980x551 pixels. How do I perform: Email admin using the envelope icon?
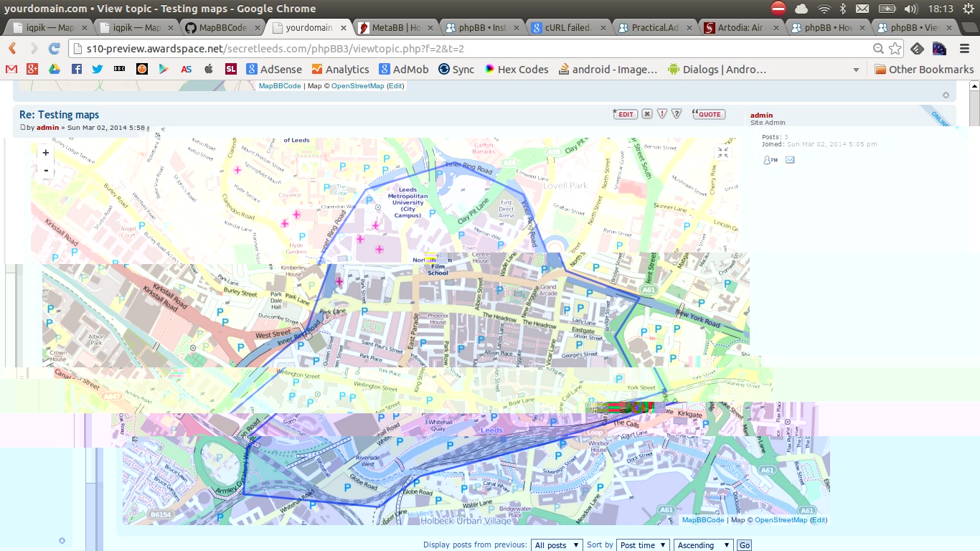(790, 160)
